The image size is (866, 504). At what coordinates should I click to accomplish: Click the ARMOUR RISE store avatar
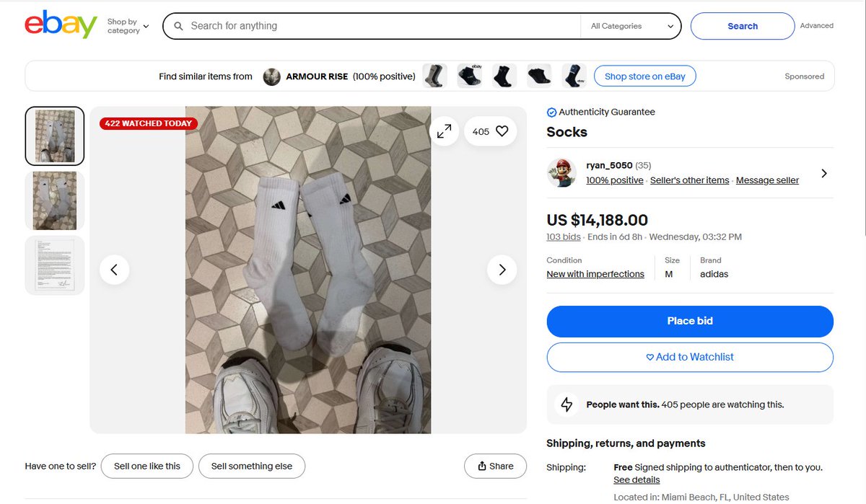click(x=272, y=76)
